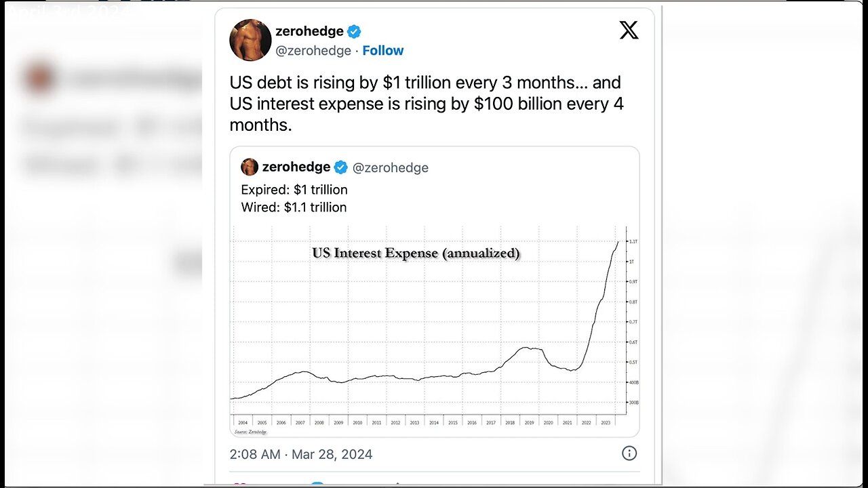Click the main tweet text about US debt
The width and height of the screenshot is (868, 488).
426,103
